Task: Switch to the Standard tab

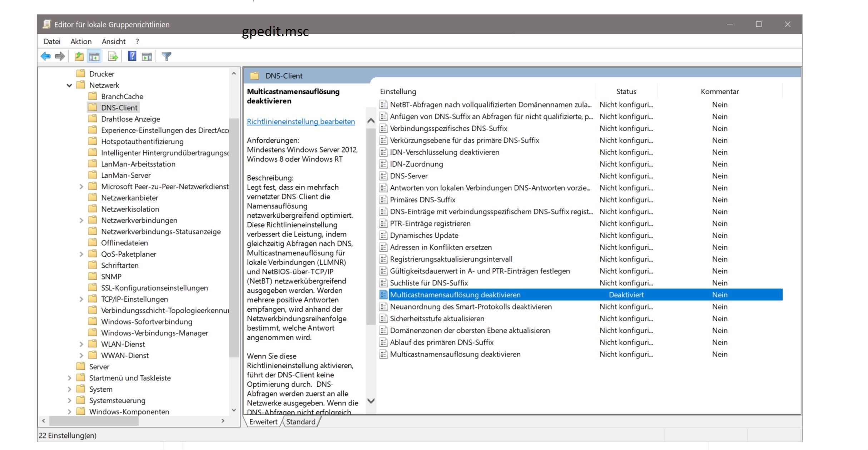Action: pyautogui.click(x=301, y=422)
